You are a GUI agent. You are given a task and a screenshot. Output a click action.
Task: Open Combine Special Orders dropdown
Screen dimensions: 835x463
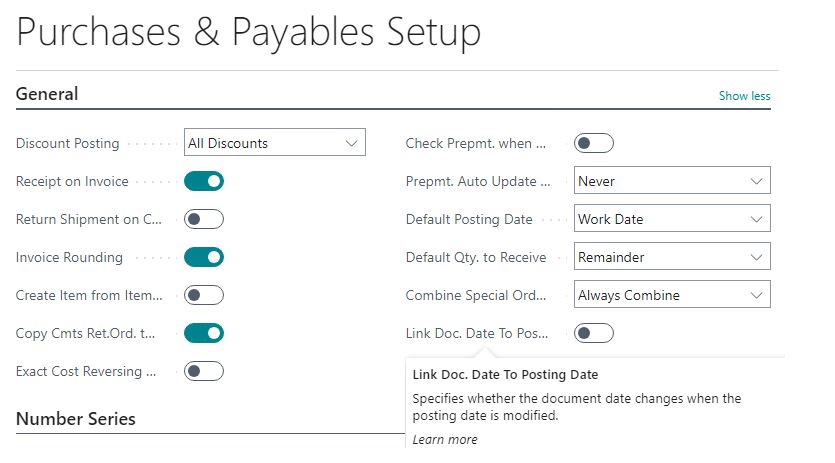(672, 295)
